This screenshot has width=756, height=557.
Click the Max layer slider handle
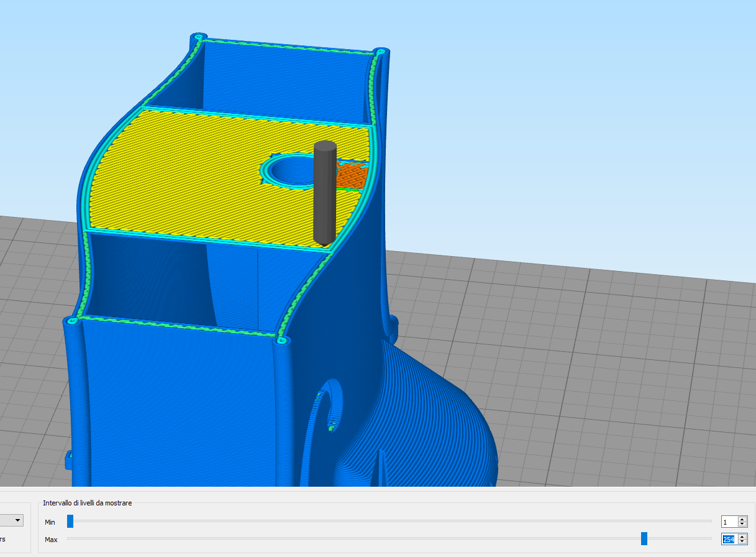pos(644,538)
